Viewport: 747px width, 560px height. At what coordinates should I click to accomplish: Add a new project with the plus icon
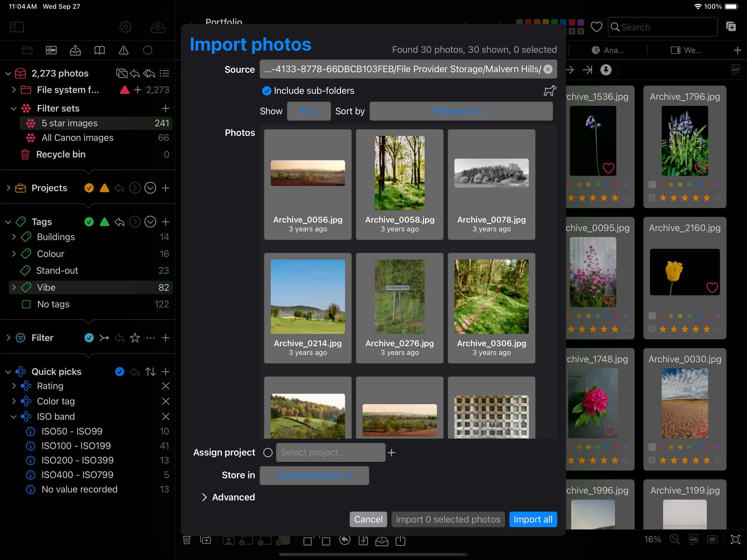coord(165,188)
